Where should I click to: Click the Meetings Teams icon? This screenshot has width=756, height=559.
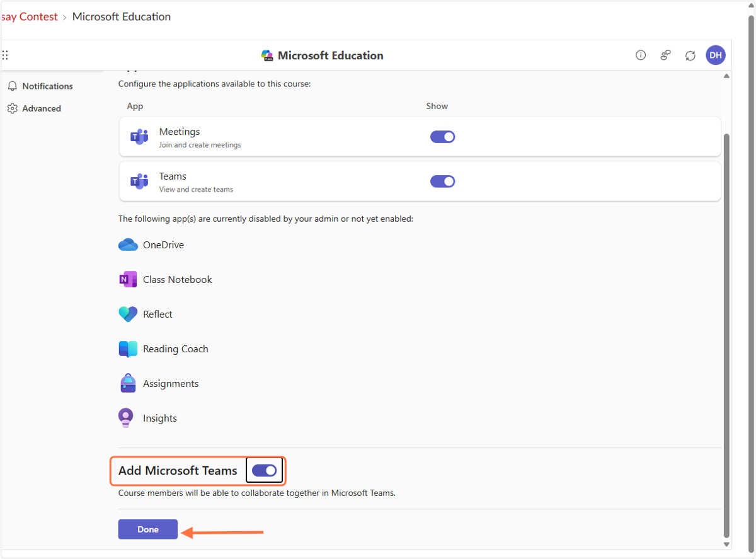(x=139, y=137)
